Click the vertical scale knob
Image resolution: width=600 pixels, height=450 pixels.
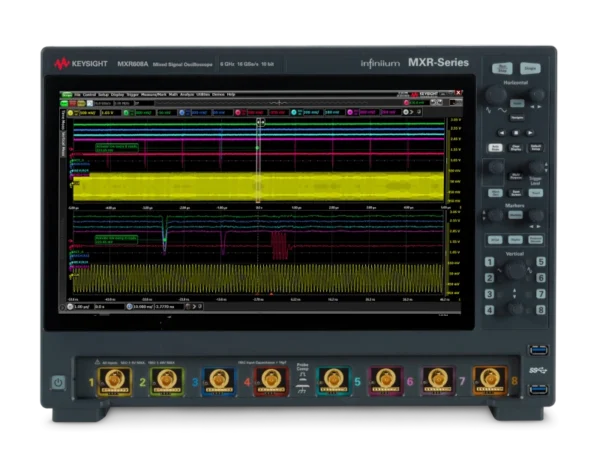pyautogui.click(x=515, y=270)
